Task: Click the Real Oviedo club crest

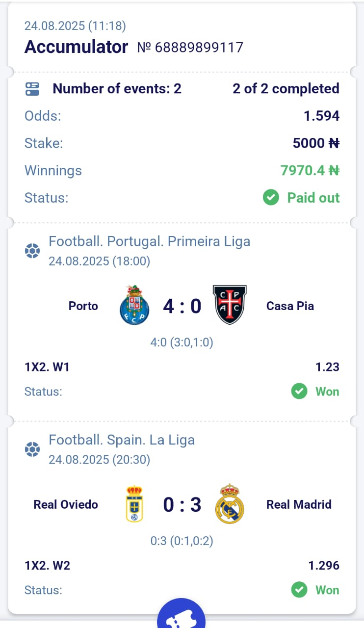Action: pos(134,504)
